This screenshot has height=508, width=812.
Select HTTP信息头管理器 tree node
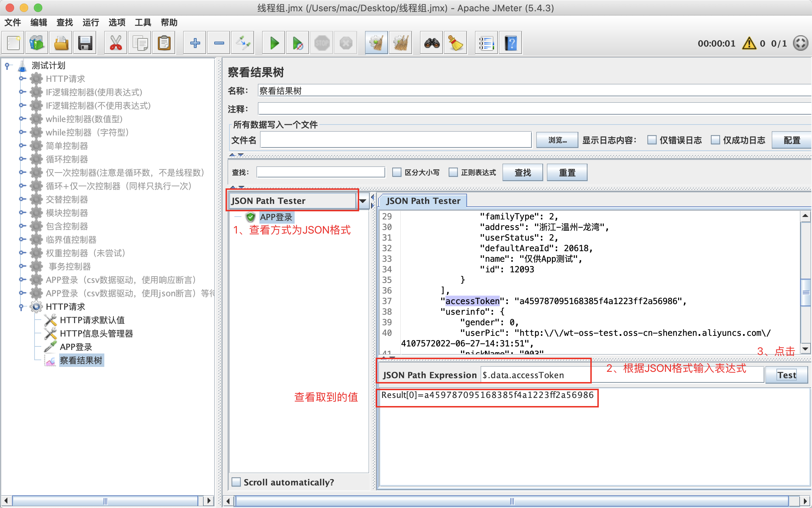pyautogui.click(x=96, y=333)
